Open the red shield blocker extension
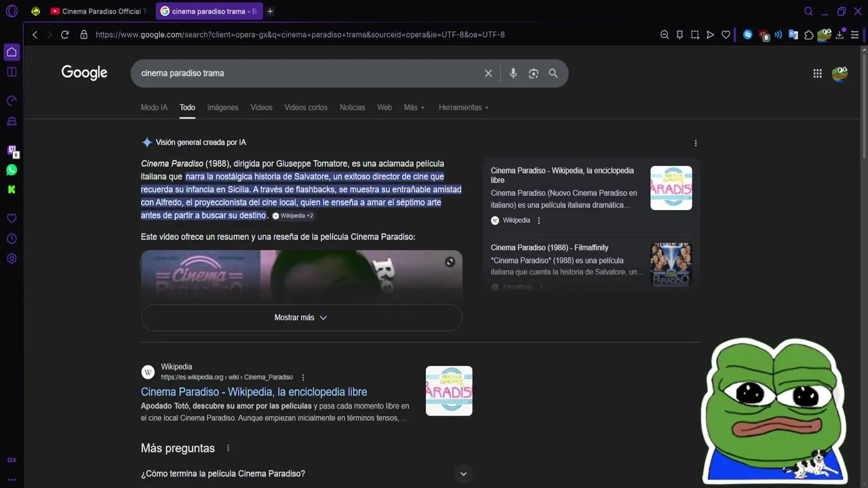The height and width of the screenshot is (488, 868). pyautogui.click(x=764, y=35)
